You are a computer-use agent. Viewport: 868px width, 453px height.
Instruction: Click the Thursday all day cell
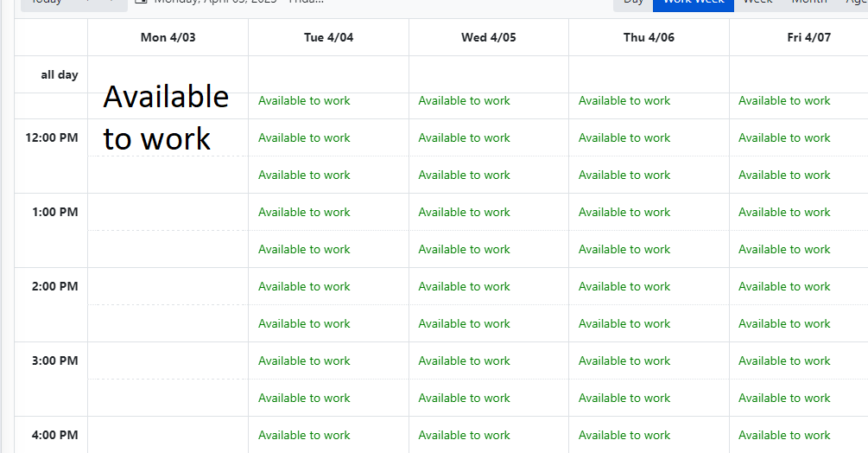[x=649, y=74]
